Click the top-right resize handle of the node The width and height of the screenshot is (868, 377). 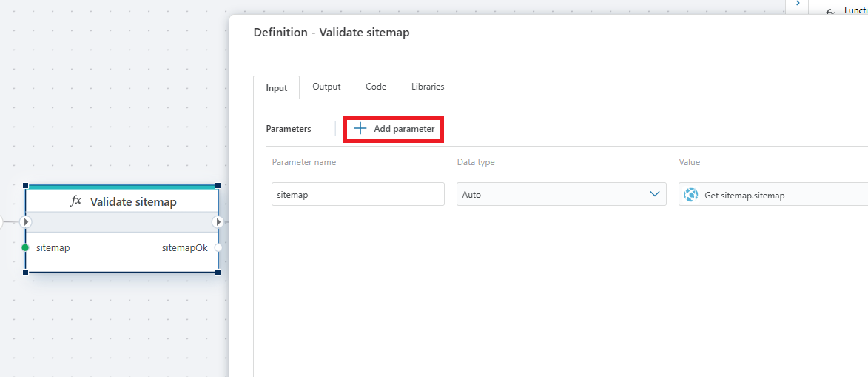pos(218,186)
